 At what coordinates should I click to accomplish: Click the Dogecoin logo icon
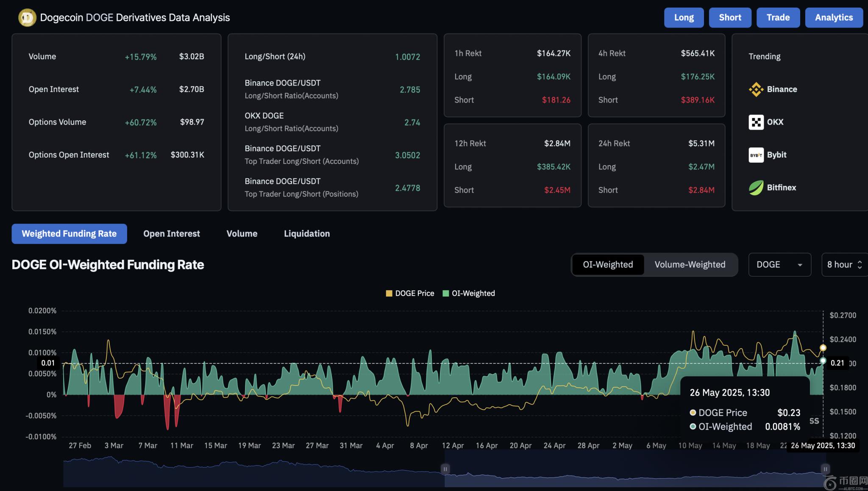pos(27,18)
